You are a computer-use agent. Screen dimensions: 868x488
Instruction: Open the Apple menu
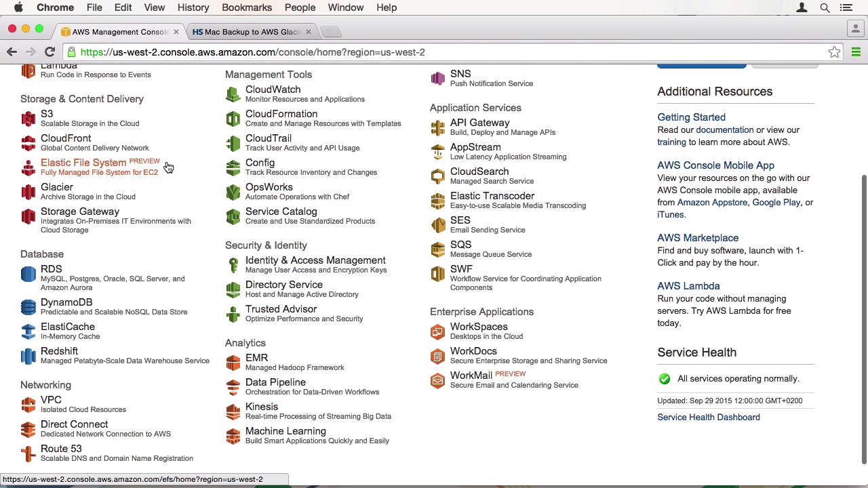point(18,7)
